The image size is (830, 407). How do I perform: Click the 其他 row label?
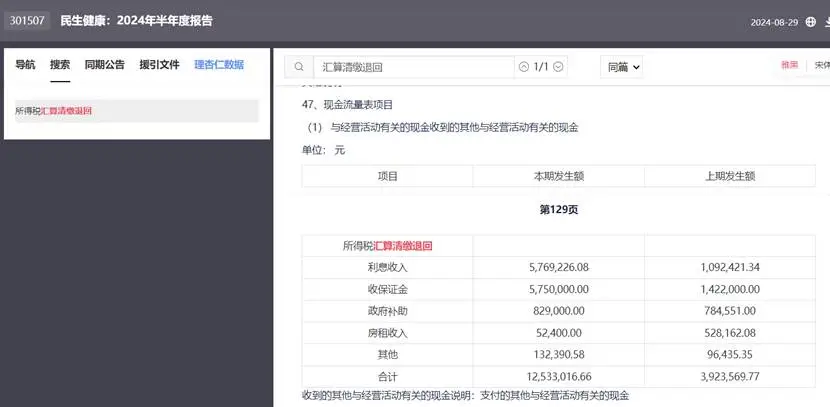(387, 355)
